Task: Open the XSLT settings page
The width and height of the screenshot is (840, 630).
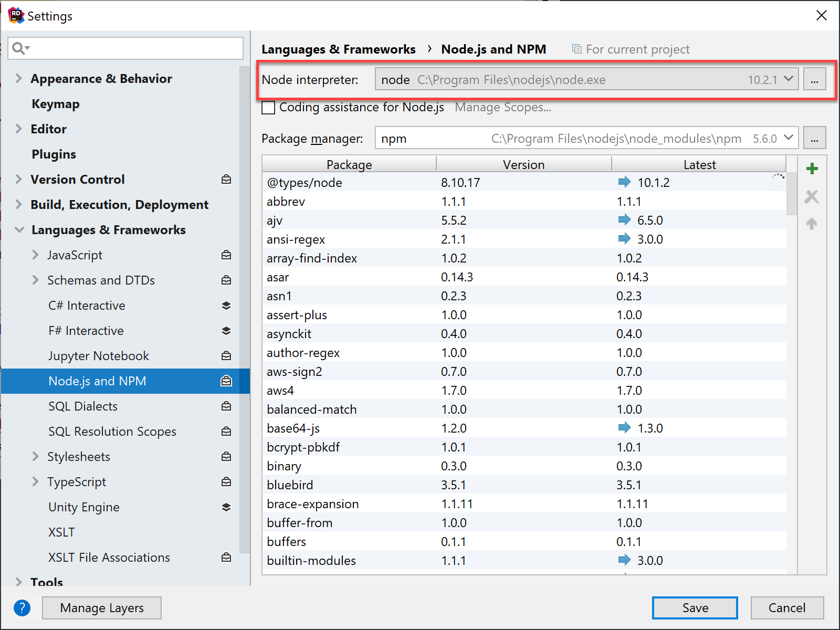Action: click(61, 532)
